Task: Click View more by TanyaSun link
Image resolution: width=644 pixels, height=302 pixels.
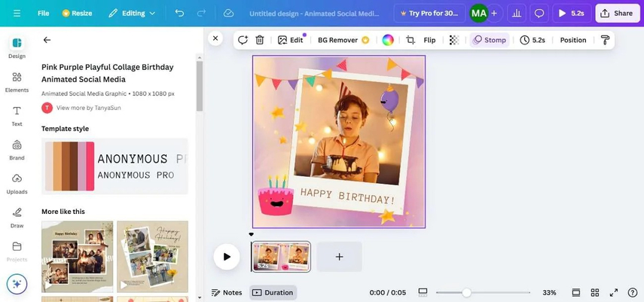Action: pos(88,108)
